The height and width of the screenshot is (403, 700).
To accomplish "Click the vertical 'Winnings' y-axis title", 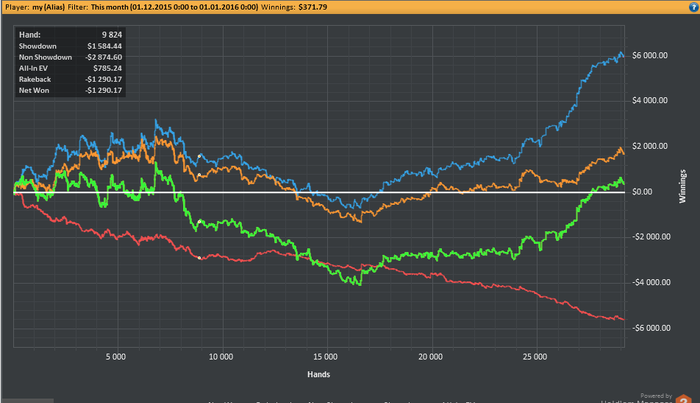I will point(683,187).
